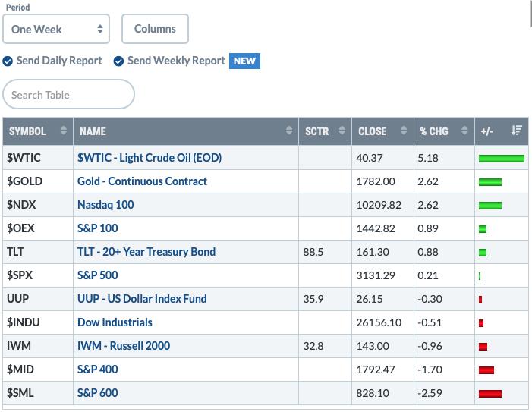Click the percent change 5.18
532x412 pixels.
pos(428,158)
